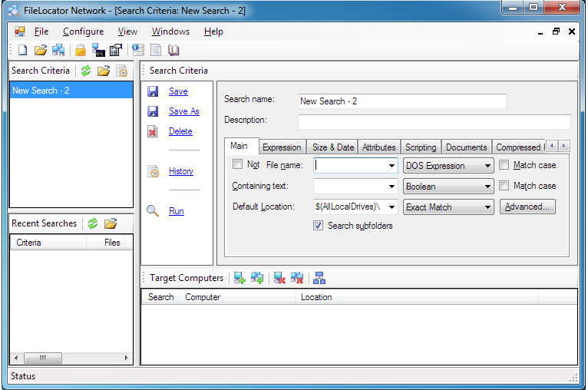This screenshot has width=588, height=390.
Task: Switch to the Compressed tab
Action: [519, 147]
